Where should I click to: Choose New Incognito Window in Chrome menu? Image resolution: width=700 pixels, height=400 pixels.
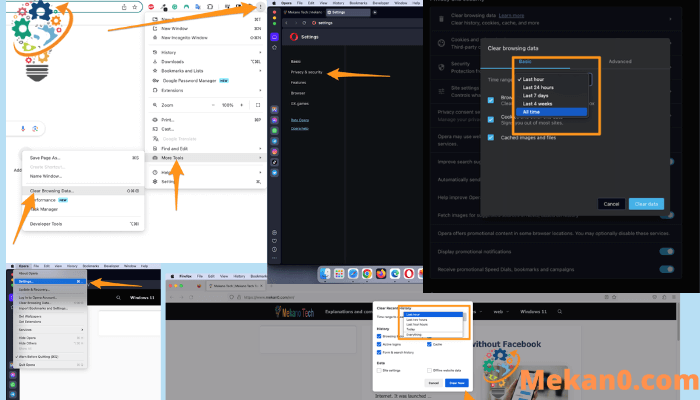206,38
